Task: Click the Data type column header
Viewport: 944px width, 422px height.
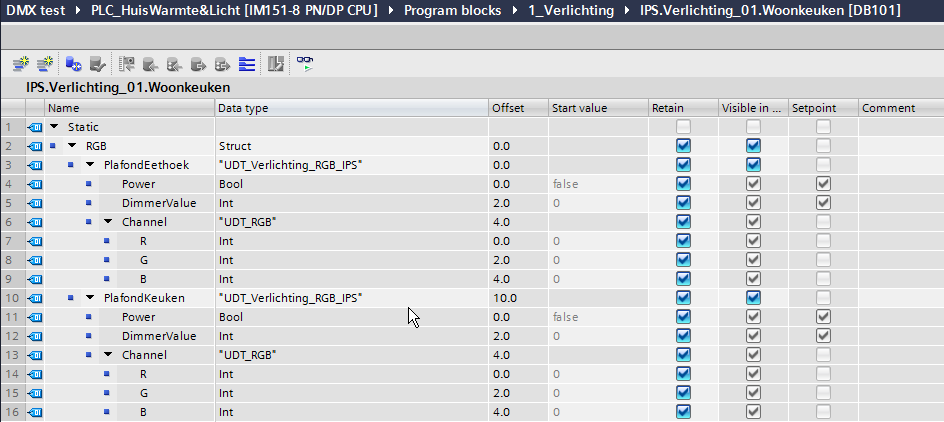Action: tap(352, 108)
